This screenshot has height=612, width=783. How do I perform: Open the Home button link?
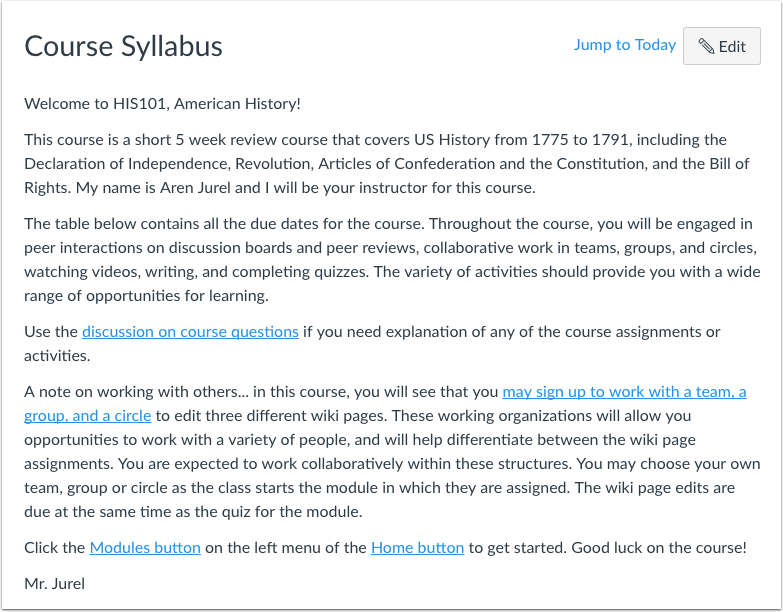(x=417, y=548)
